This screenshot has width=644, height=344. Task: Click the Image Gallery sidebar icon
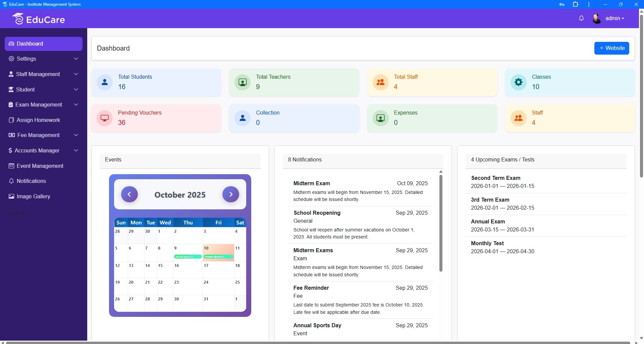11,196
